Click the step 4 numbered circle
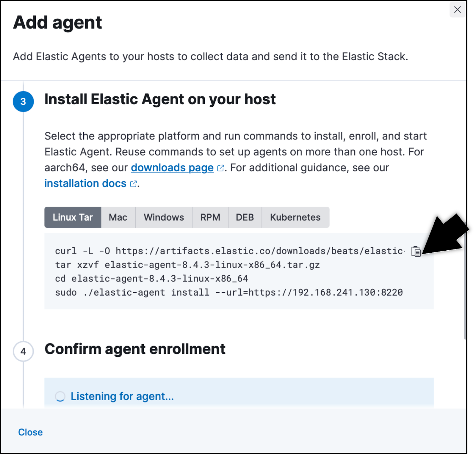Viewport: 476px width, 454px height. (23, 351)
